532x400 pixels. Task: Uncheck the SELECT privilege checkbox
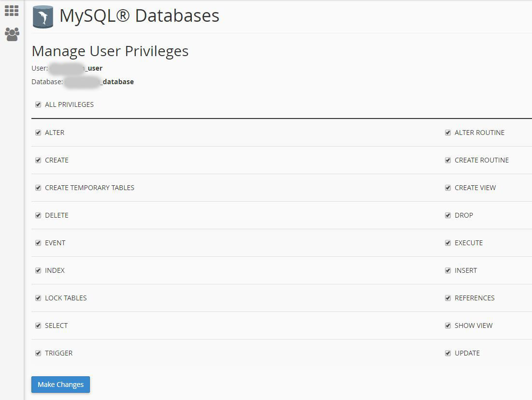38,326
